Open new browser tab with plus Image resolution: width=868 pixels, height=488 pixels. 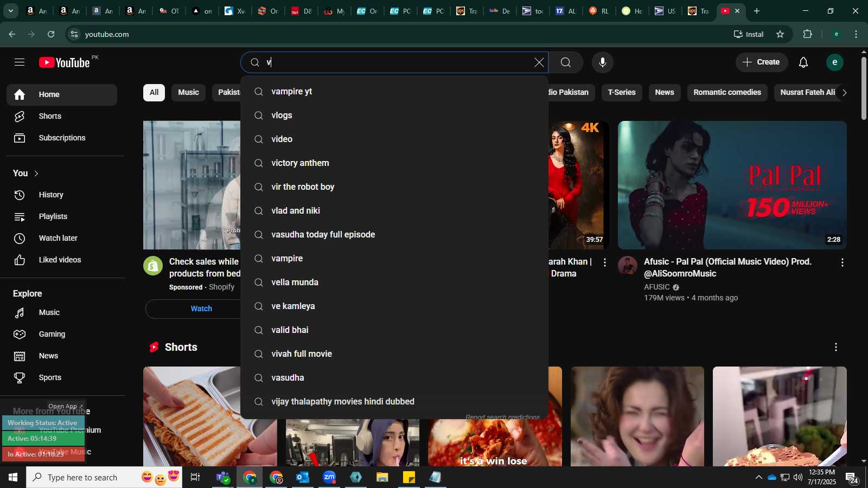click(x=757, y=11)
